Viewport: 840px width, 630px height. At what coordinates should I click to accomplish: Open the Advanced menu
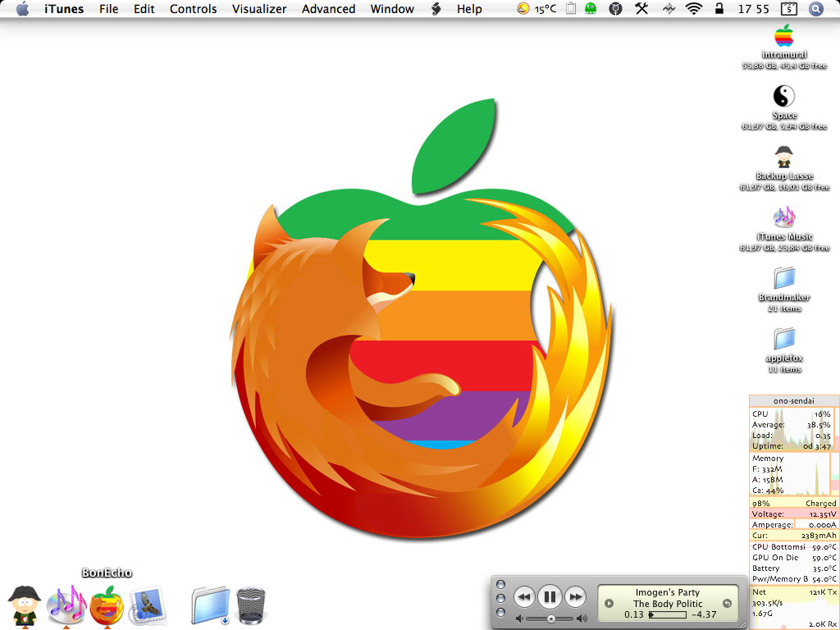tap(328, 9)
